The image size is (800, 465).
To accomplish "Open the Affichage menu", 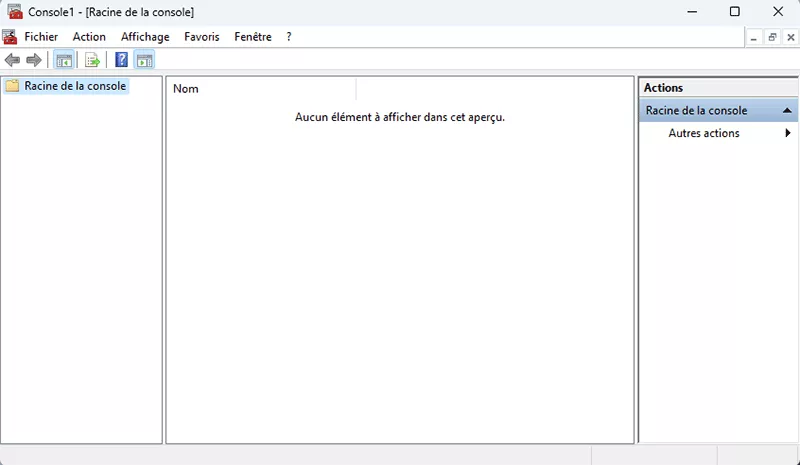I will point(145,37).
